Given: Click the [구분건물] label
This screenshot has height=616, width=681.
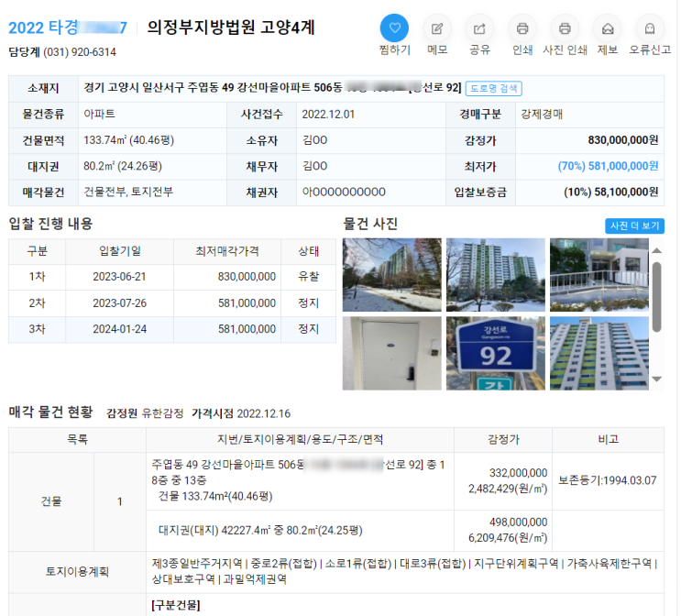Looking at the screenshot, I should (176, 605).
